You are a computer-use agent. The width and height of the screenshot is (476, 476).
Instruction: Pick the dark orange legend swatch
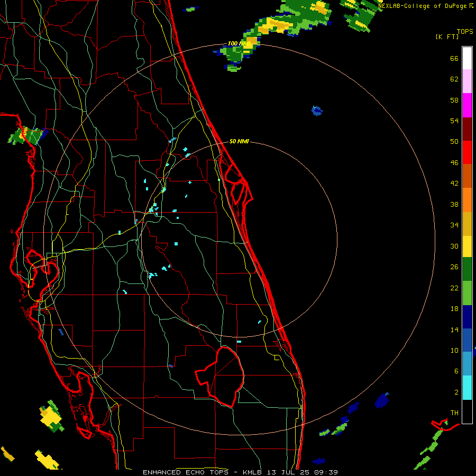(x=467, y=176)
